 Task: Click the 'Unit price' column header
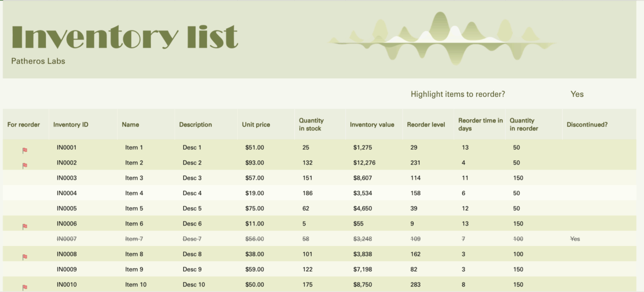point(256,124)
